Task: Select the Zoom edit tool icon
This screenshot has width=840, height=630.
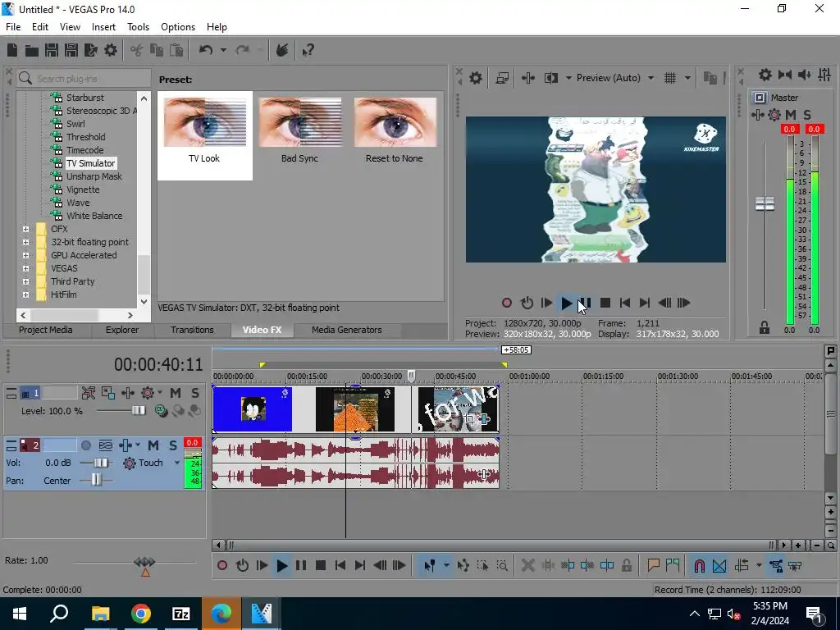Action: (x=502, y=566)
